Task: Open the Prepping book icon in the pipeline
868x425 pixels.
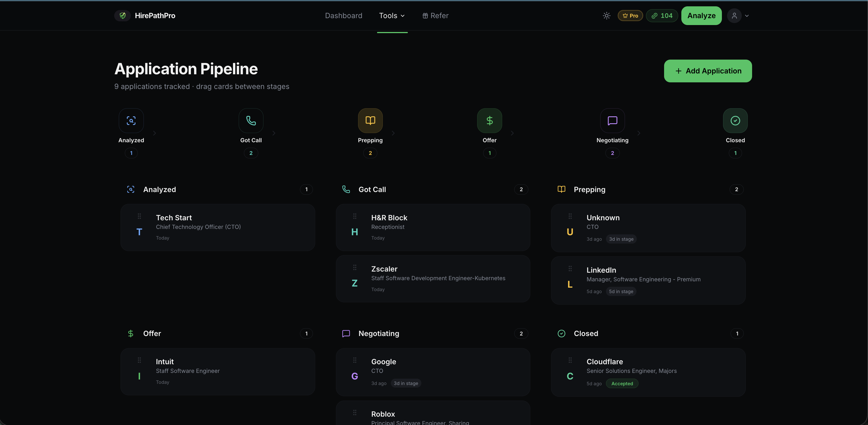Action: [x=370, y=120]
